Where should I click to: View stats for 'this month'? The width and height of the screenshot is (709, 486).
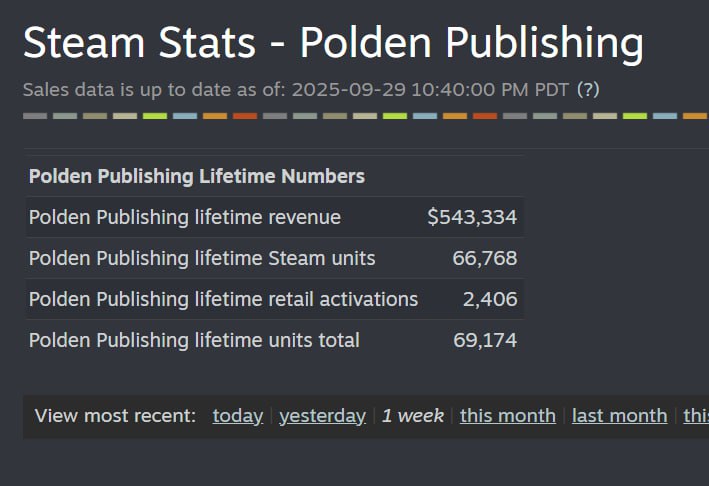coord(507,416)
